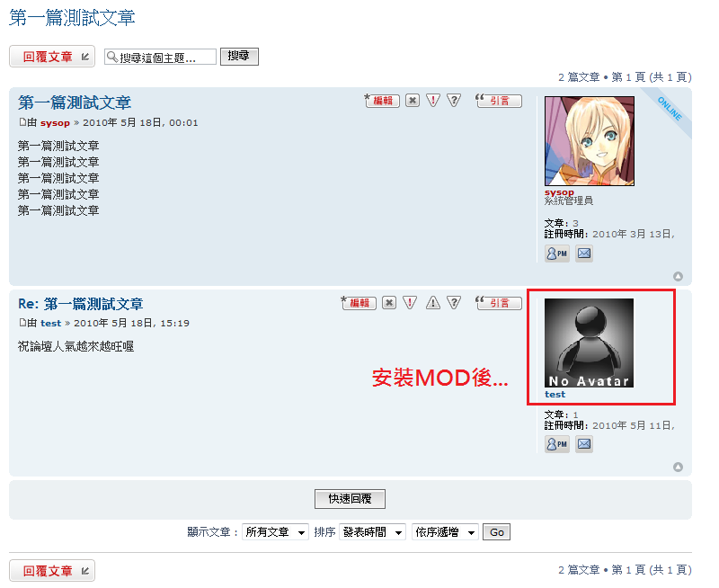719x588 pixels.
Task: Quote test's reply with the 引言 button
Action: coord(499,303)
